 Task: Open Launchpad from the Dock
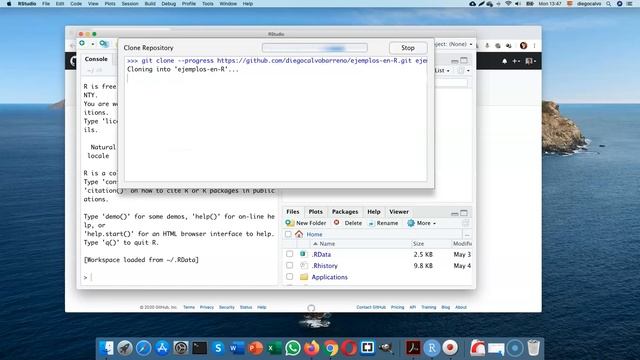[125, 348]
